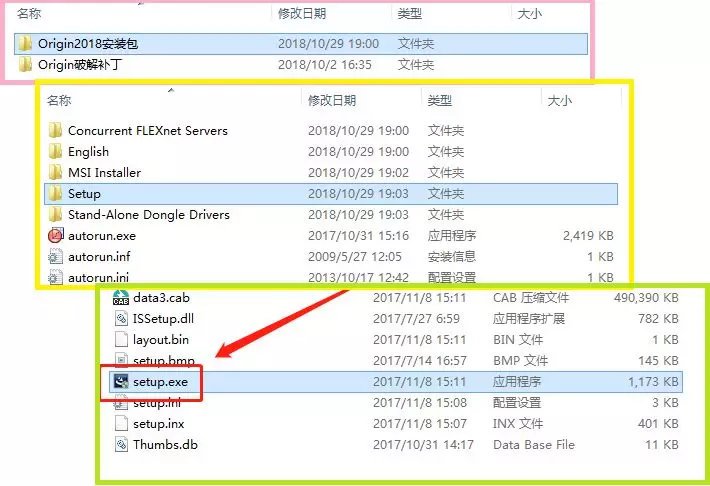Click the 应用程序扩展 type cell
Screen dimensions: 710x486
click(x=529, y=318)
